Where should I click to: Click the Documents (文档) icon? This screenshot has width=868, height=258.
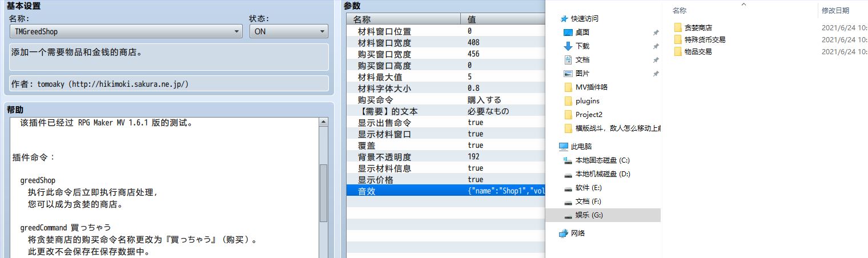(x=568, y=60)
